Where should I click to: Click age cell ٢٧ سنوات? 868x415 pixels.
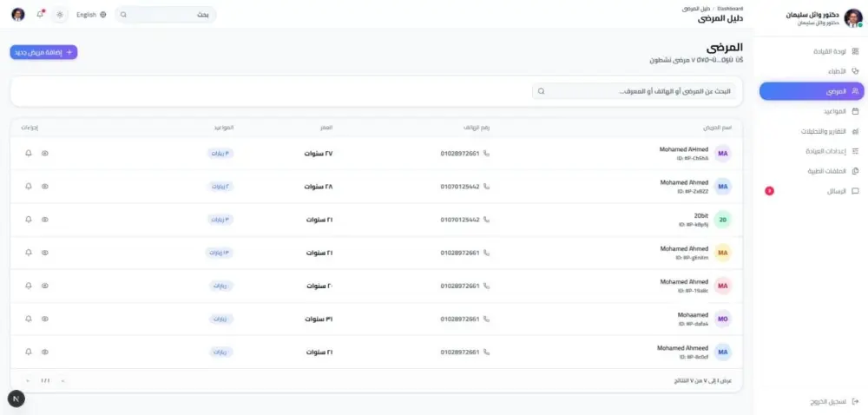pos(319,154)
